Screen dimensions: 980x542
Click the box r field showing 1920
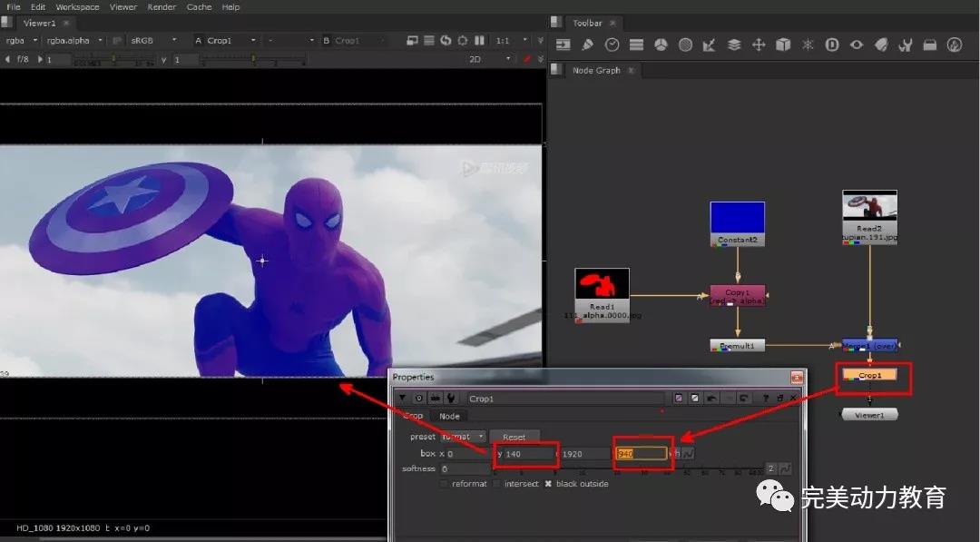[x=585, y=454]
